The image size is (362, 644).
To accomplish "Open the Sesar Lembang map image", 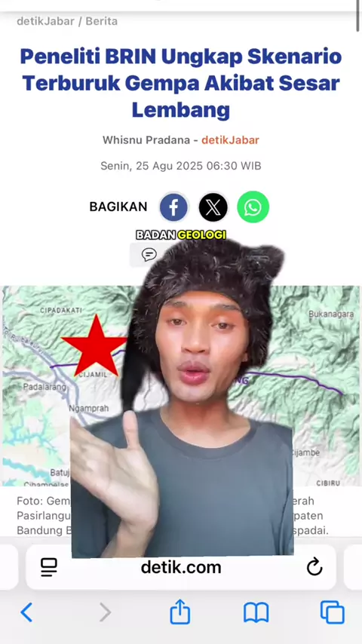I will coord(181,386).
